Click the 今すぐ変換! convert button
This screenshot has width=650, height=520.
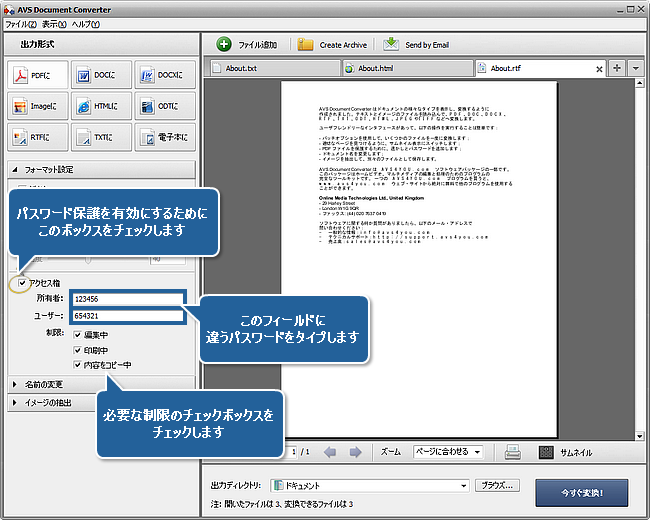click(582, 493)
